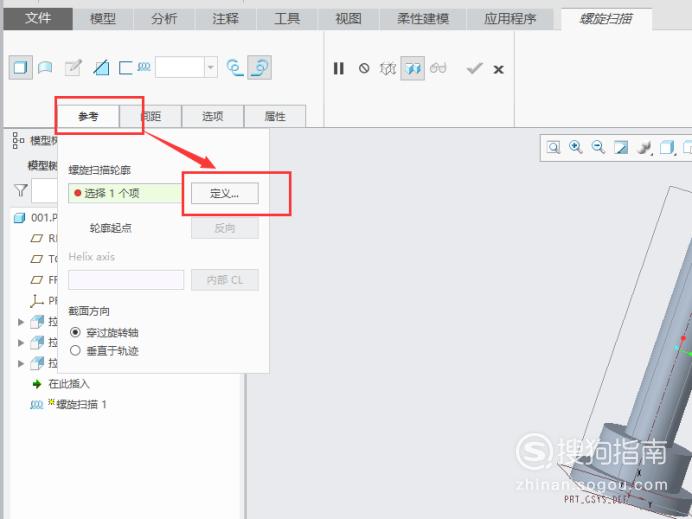692x519 pixels.
Task: Open the 文件 menu
Action: (x=38, y=19)
